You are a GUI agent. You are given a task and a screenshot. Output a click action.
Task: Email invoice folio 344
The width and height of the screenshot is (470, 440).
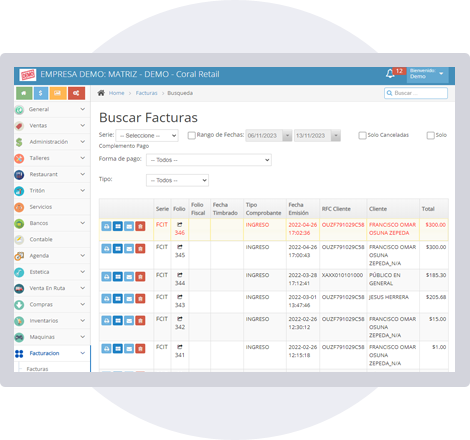[x=129, y=277]
